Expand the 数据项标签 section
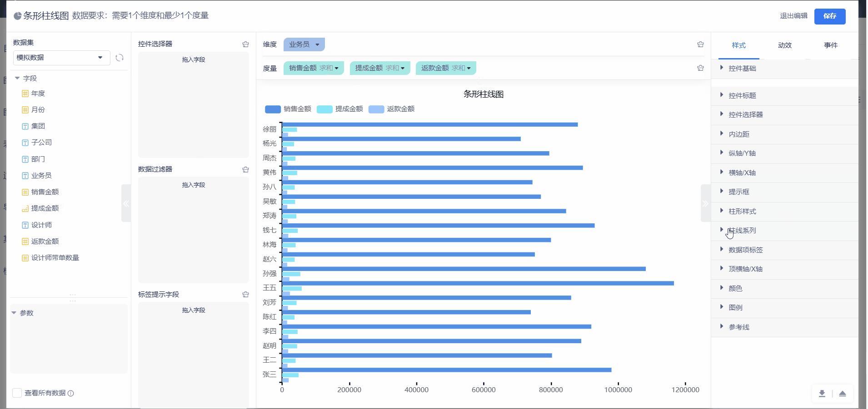This screenshot has width=868, height=409. pyautogui.click(x=784, y=250)
